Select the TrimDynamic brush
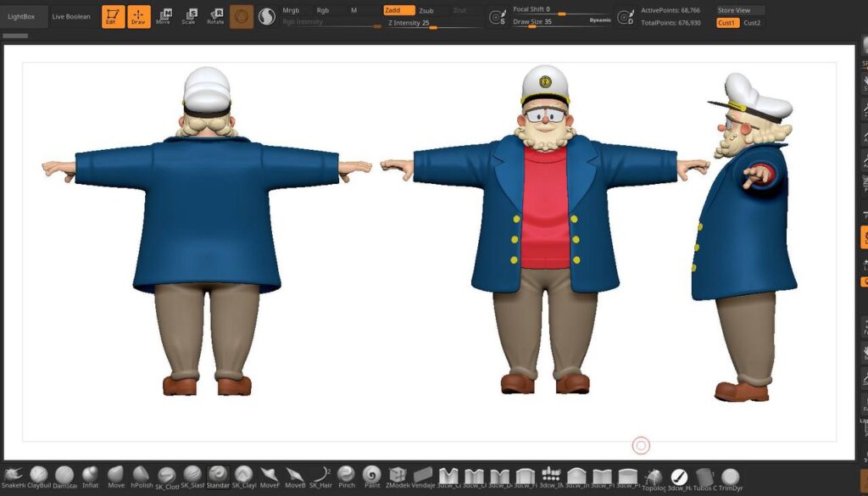The image size is (868, 496). click(730, 477)
